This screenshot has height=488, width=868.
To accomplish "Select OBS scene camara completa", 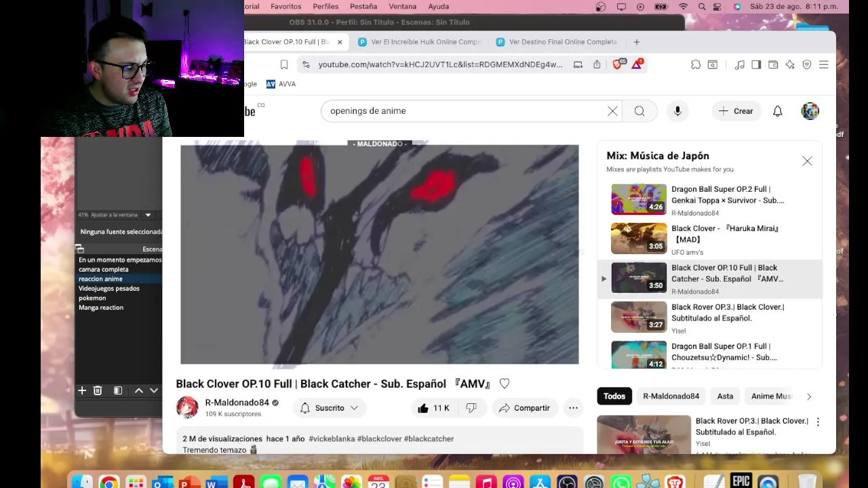I will 103,270.
